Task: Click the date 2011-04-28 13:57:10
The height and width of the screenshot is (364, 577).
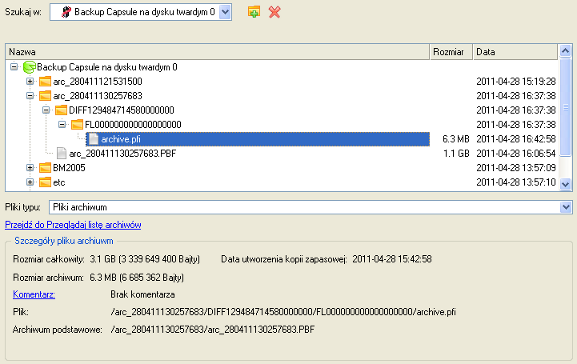Action: click(x=516, y=182)
